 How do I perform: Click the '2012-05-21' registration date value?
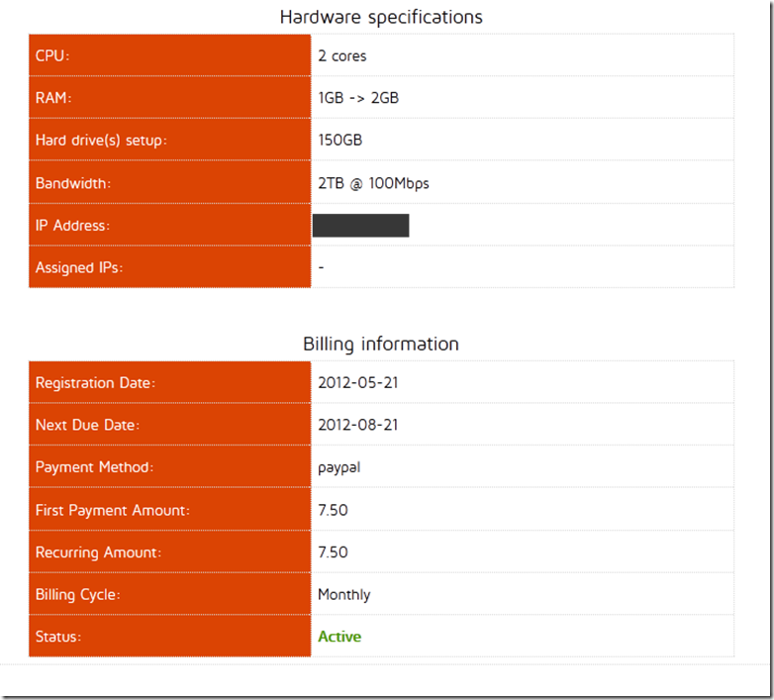point(358,382)
